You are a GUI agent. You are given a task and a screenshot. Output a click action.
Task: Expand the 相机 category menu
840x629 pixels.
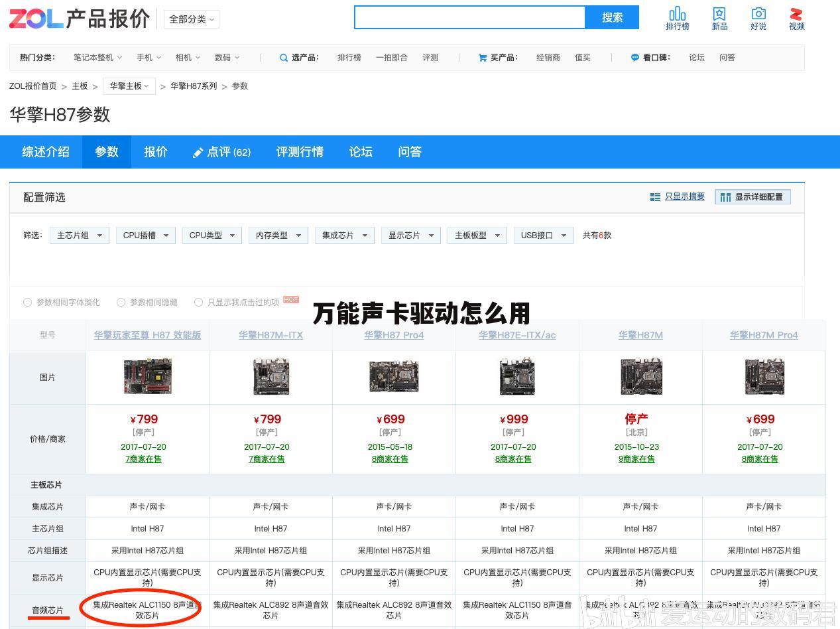coord(188,58)
